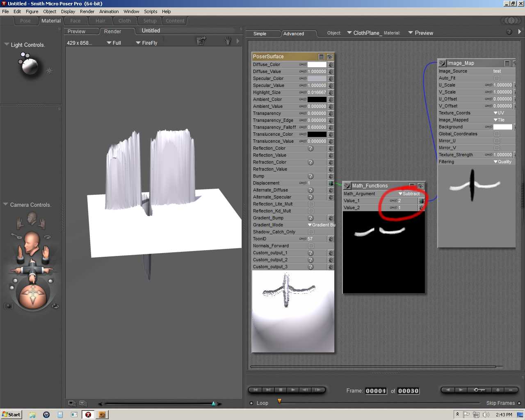This screenshot has width=525, height=420.
Task: Open the Poser icon in Windows taskbar
Action: pyautogui.click(x=88, y=415)
